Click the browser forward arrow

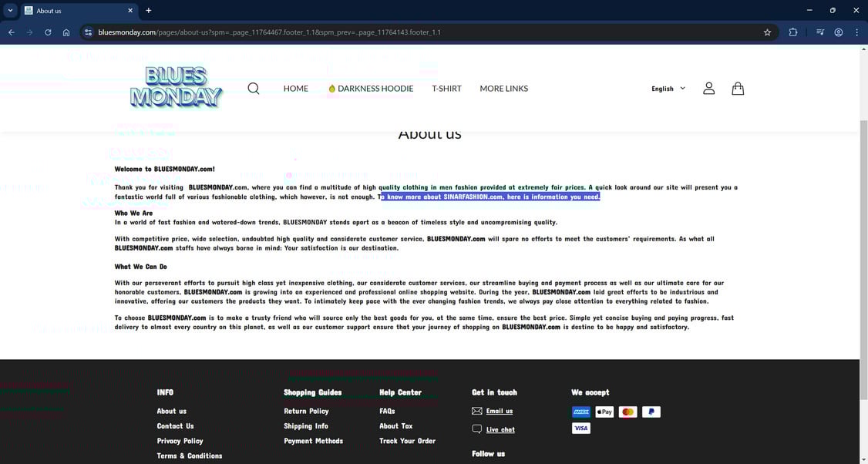(x=30, y=32)
